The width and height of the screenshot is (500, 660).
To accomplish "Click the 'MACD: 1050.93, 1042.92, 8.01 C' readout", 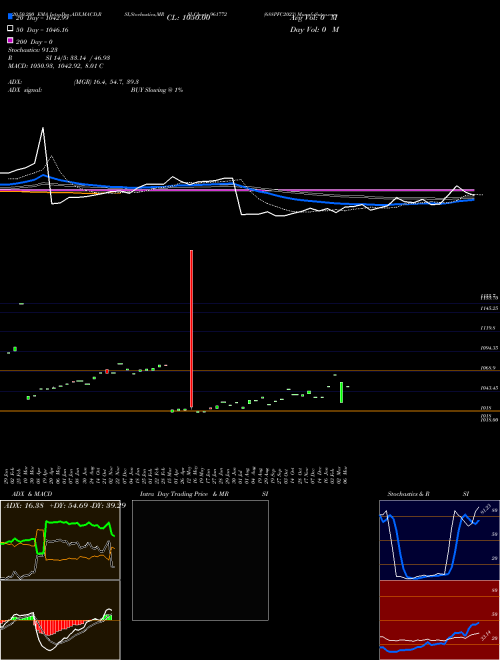I will point(56,66).
